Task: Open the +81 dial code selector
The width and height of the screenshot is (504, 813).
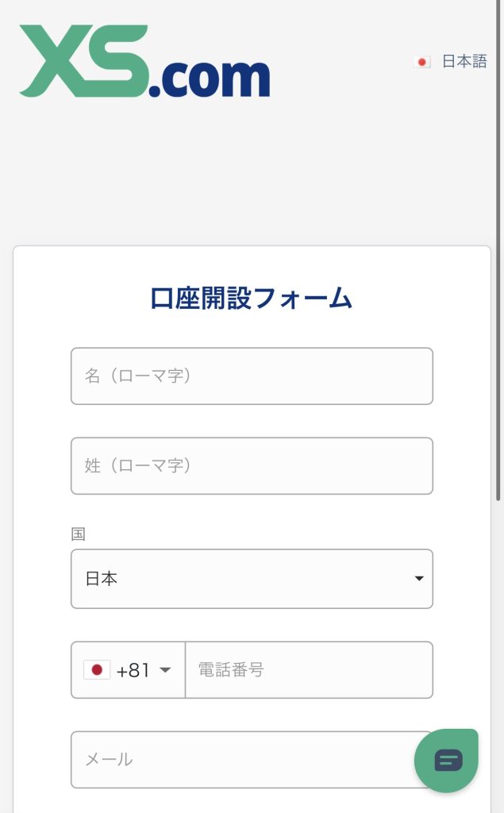Action: (x=129, y=670)
